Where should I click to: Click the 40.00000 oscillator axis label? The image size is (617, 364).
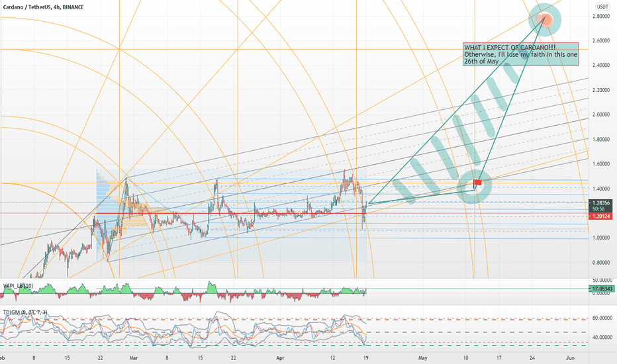pos(602,338)
